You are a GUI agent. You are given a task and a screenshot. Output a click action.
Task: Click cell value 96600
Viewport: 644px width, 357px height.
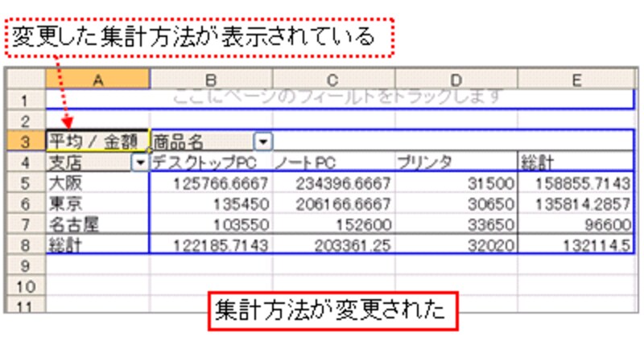[576, 224]
